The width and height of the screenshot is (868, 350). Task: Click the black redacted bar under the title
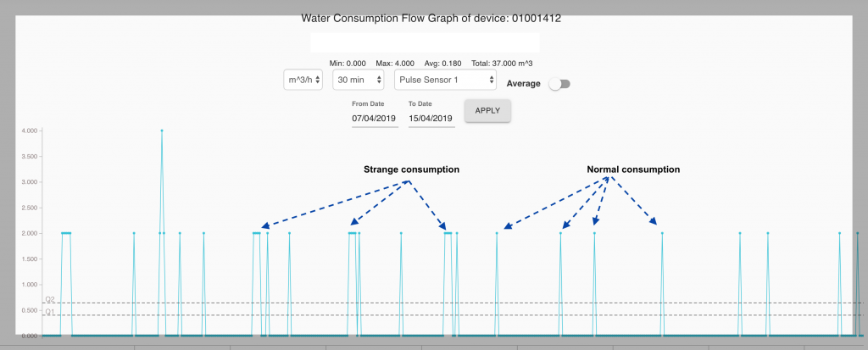coord(425,42)
